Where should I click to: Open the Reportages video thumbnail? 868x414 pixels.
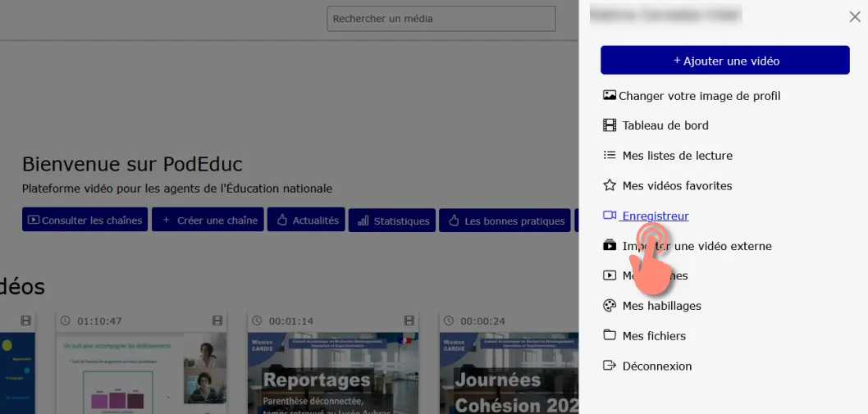pos(333,372)
